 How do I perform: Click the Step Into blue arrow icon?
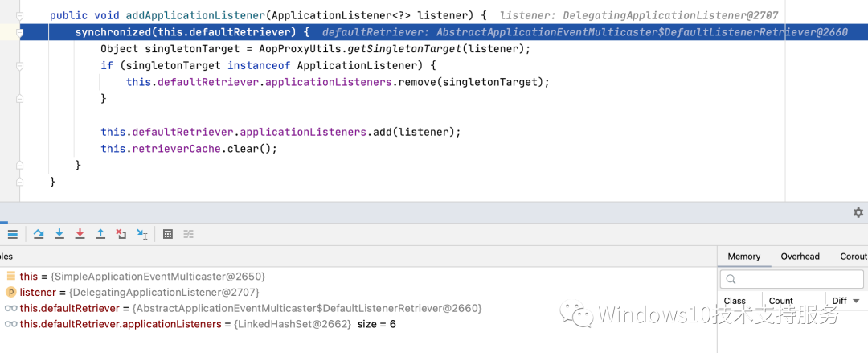[59, 235]
